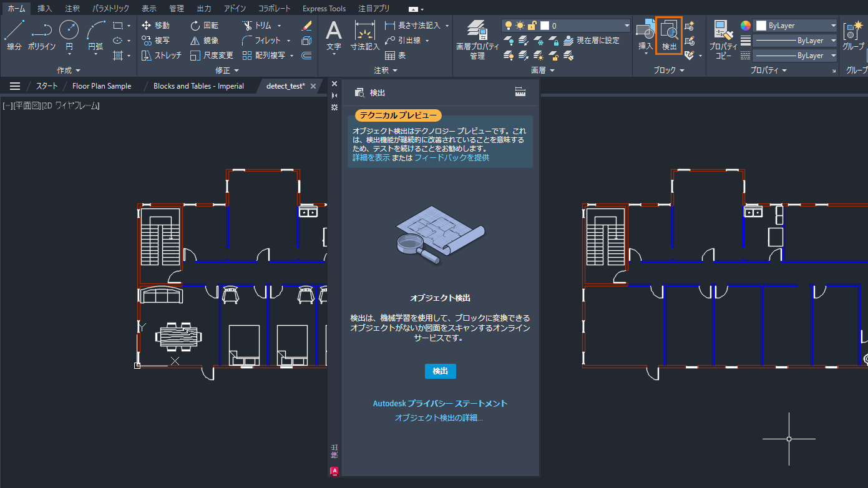The height and width of the screenshot is (488, 868).
Task: Click the 回転 (Rotate) command
Action: [x=204, y=26]
